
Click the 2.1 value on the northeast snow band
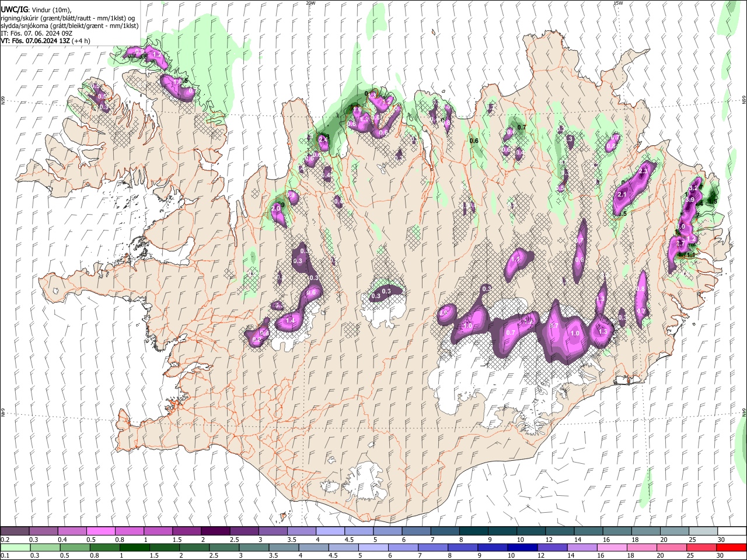622,195
